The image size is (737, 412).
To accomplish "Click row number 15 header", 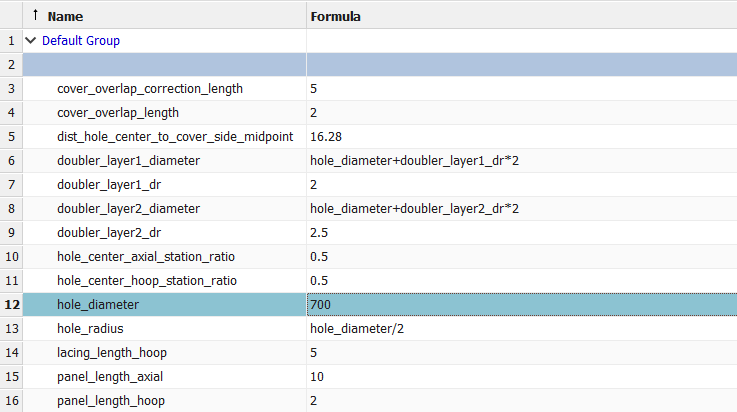I will click(11, 377).
